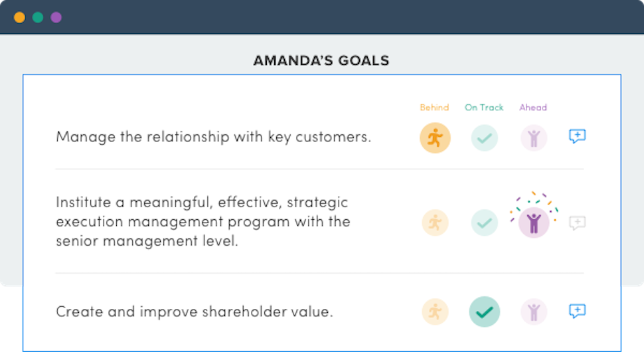Set shareholder value goal to Ahead
The width and height of the screenshot is (644, 352).
tap(534, 311)
